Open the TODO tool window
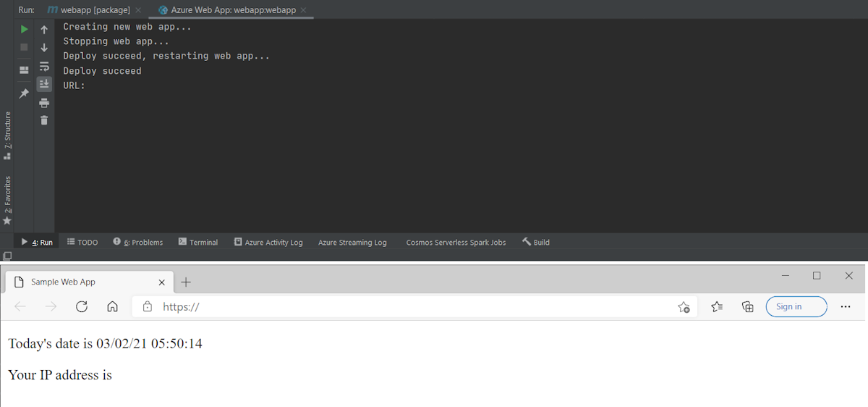868x407 pixels. tap(82, 242)
